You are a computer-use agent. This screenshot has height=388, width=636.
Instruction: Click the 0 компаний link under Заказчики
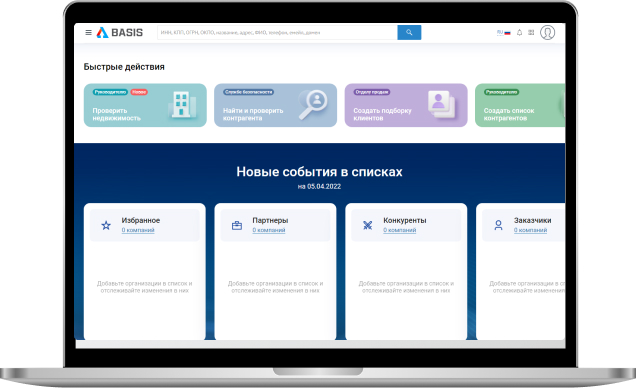531,230
